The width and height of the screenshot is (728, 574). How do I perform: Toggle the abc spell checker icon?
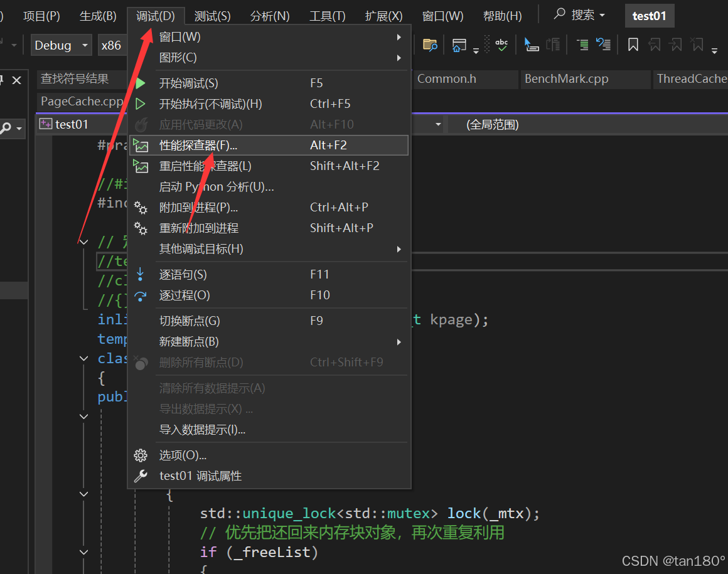[x=501, y=45]
